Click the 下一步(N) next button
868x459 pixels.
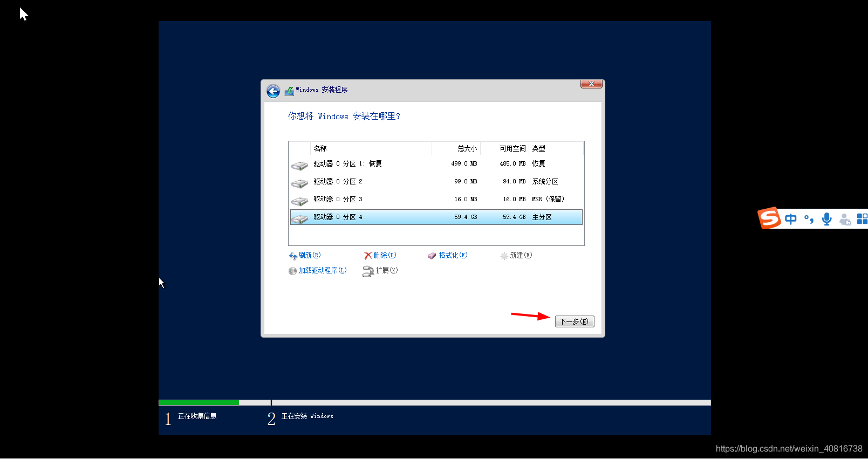575,321
